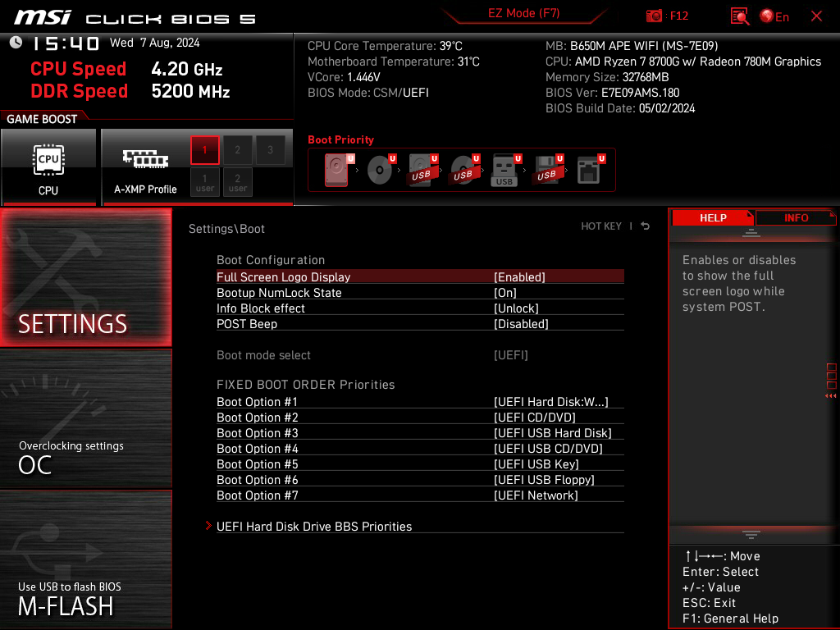Image resolution: width=840 pixels, height=630 pixels.
Task: Select the USB CD/DVD boot priority icon
Action: click(464, 170)
